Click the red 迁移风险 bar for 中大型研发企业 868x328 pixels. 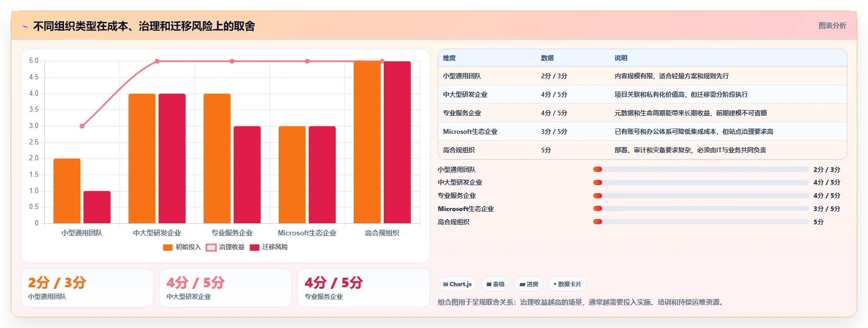(x=172, y=159)
